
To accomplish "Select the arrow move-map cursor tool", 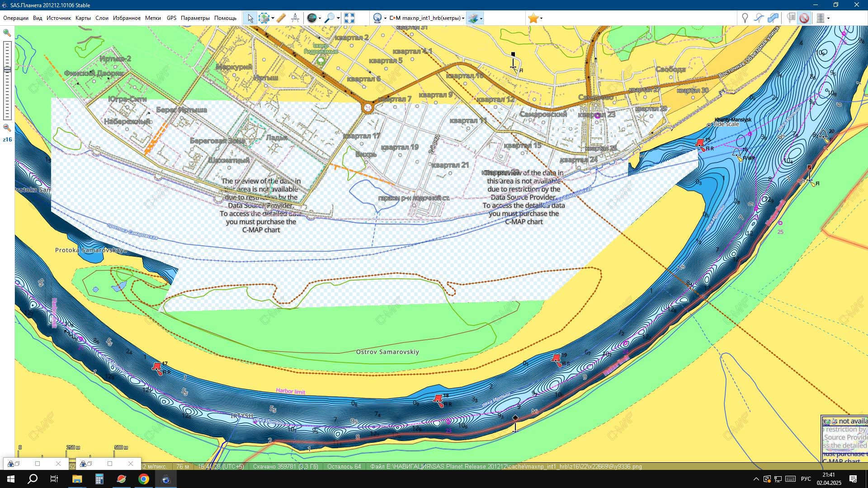I will [250, 18].
